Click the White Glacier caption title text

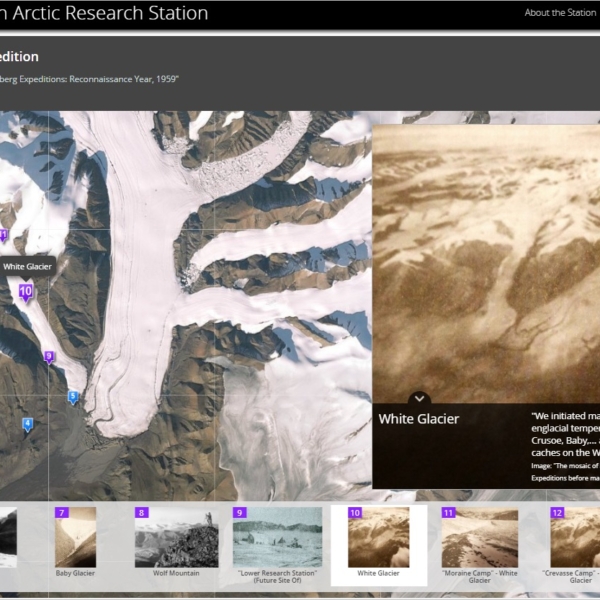click(x=418, y=419)
